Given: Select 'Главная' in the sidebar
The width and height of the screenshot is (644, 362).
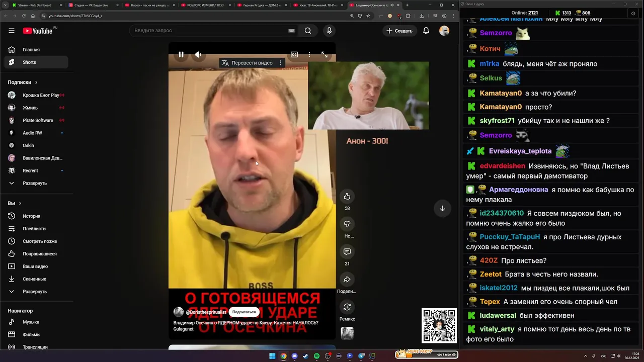Looking at the screenshot, I should coord(36,50).
